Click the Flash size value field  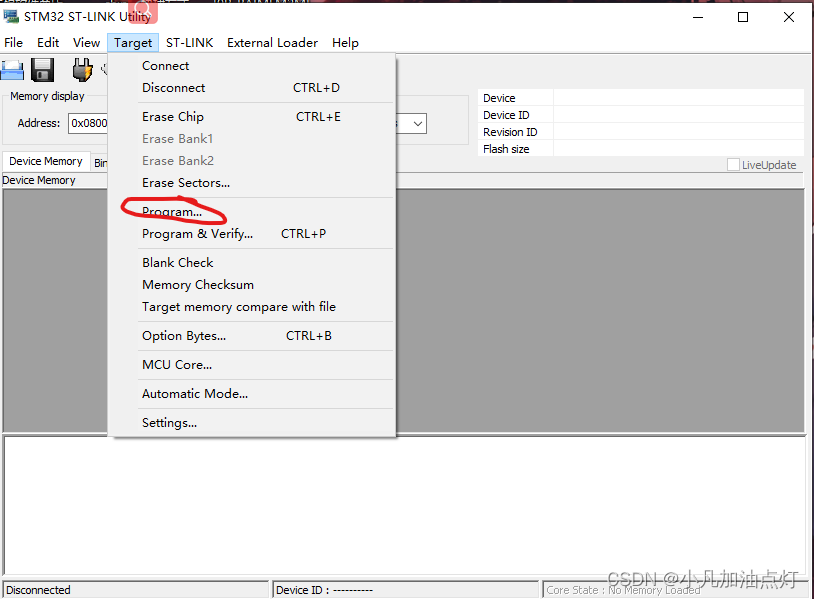(679, 149)
